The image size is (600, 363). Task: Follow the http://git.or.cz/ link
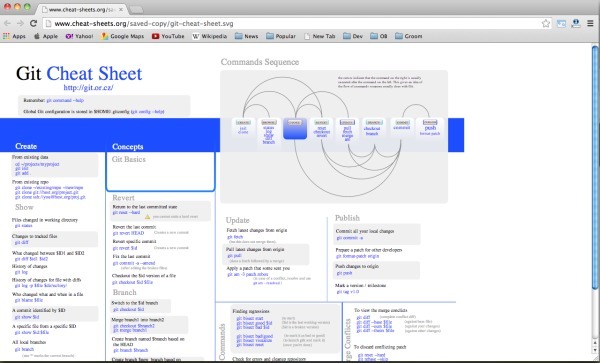(88, 88)
